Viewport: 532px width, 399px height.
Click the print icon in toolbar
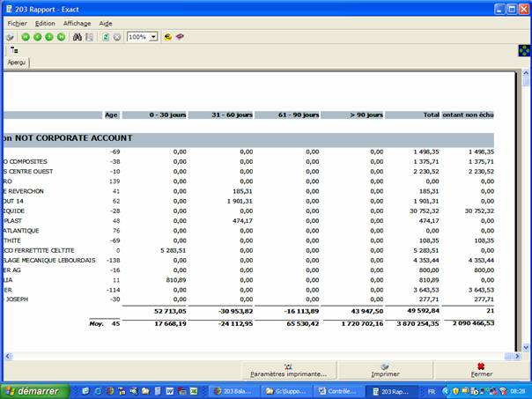pos(10,37)
